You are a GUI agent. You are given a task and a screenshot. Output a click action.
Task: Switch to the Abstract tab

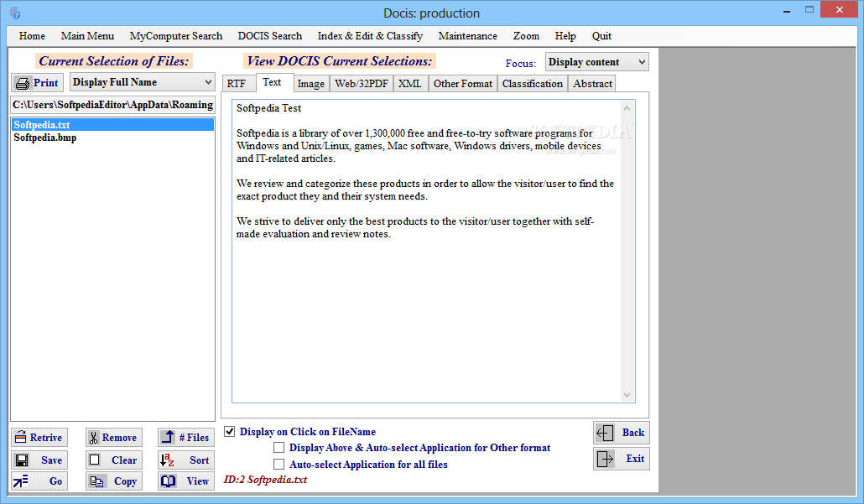592,84
